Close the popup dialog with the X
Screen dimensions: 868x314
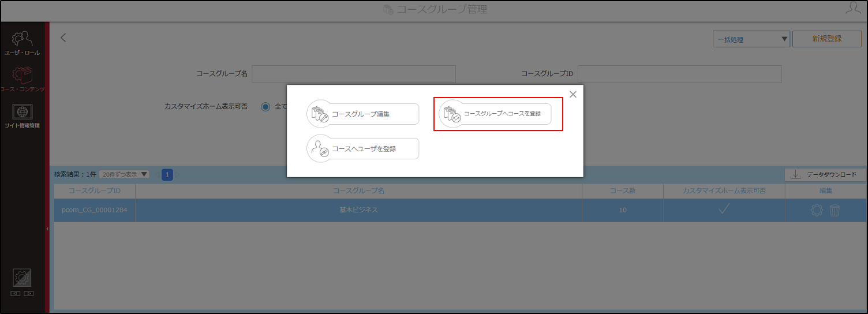pos(573,95)
